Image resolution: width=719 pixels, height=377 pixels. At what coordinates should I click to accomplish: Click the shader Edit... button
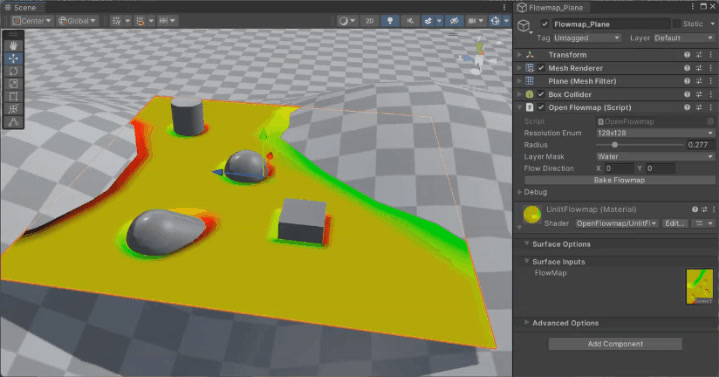(675, 223)
